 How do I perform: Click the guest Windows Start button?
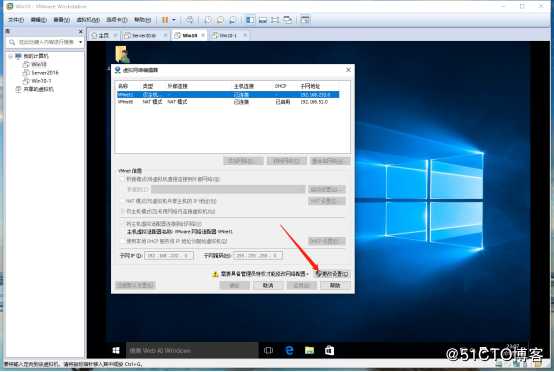116,350
